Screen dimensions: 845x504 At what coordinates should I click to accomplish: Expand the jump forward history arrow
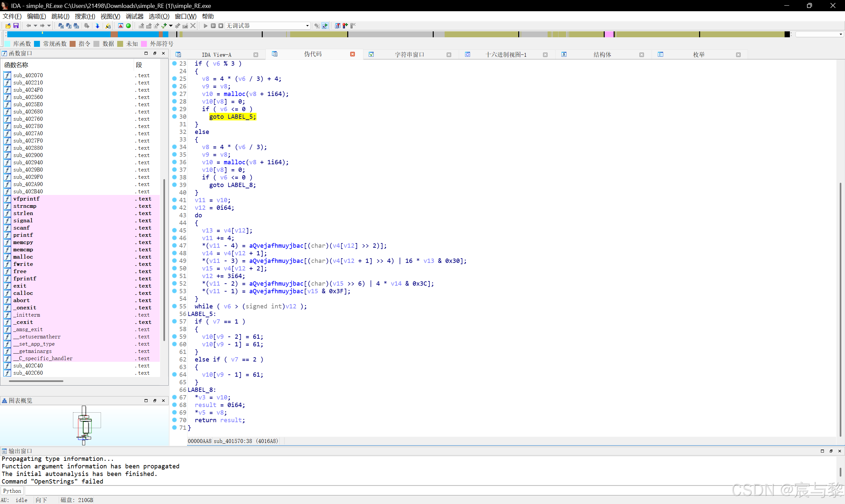click(49, 26)
